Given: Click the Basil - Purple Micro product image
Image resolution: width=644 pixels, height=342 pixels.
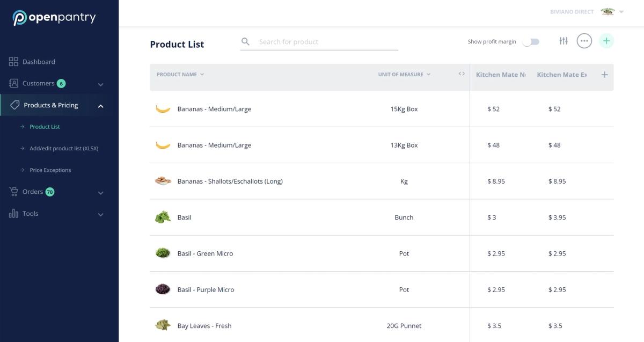Looking at the screenshot, I should (163, 289).
